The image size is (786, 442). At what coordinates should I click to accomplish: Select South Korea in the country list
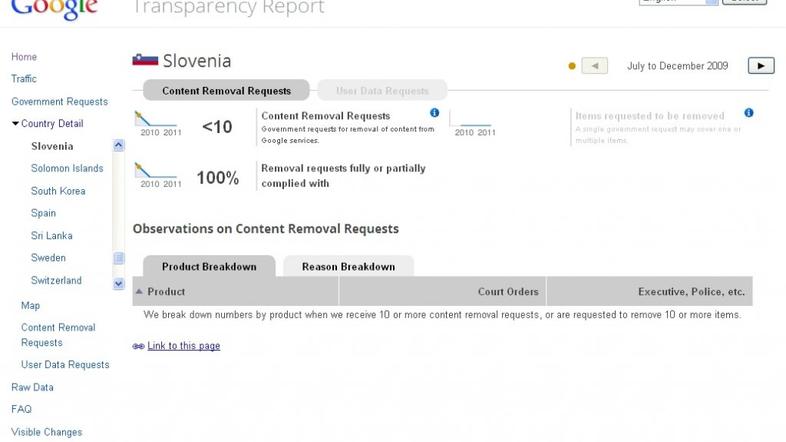pos(58,191)
